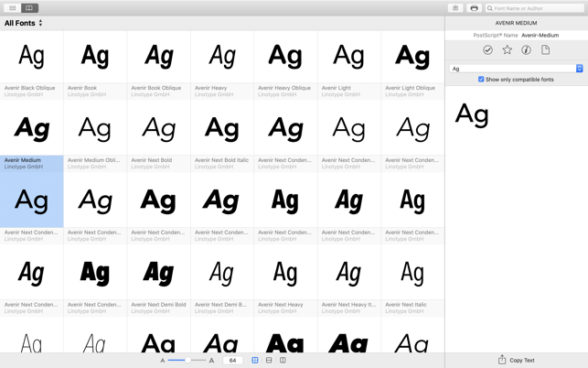
Task: Select the Avenir Next Heavy label
Action: 281,305
